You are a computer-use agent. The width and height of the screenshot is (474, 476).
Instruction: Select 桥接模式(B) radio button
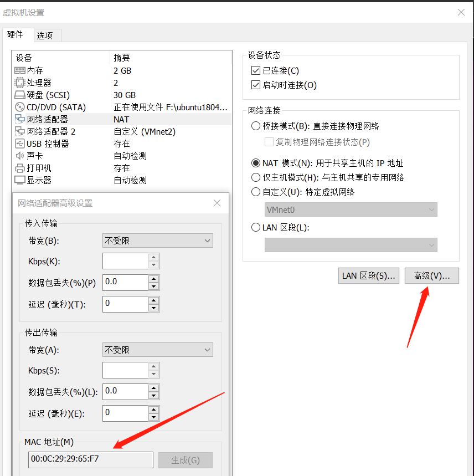coord(256,126)
